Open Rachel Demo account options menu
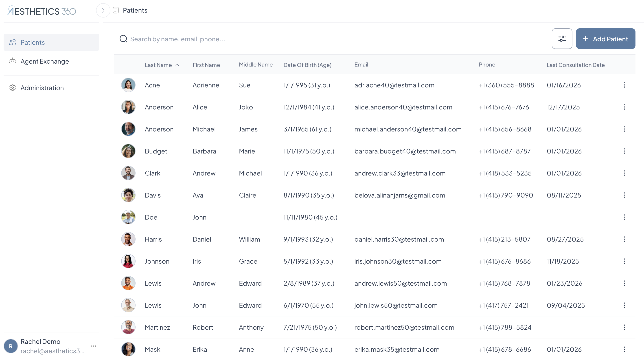This screenshot has height=360, width=644. [x=93, y=346]
